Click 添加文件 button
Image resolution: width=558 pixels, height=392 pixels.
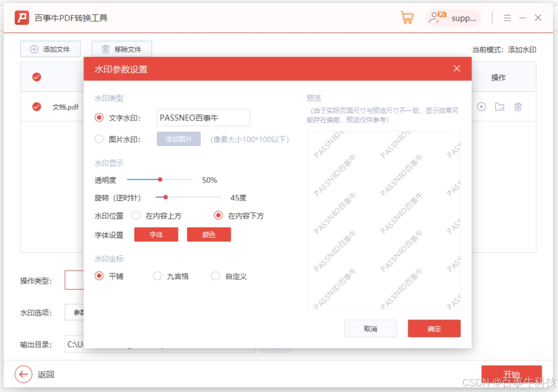[x=51, y=49]
